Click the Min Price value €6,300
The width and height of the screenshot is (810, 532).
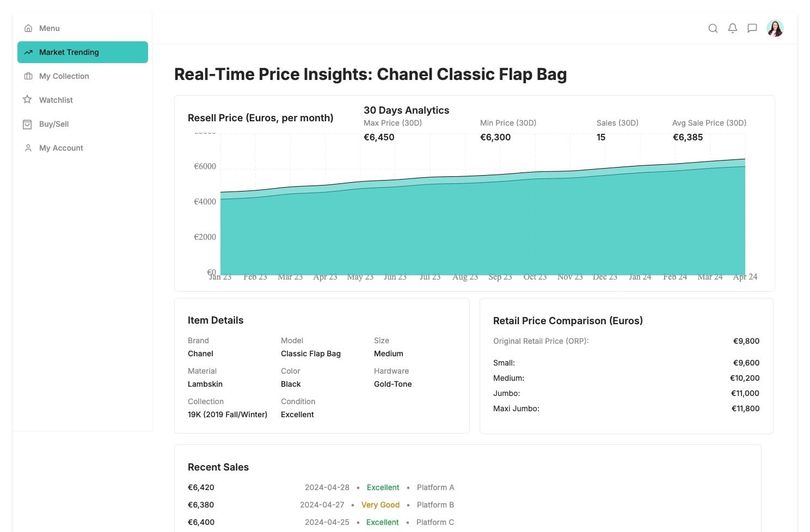tap(495, 137)
